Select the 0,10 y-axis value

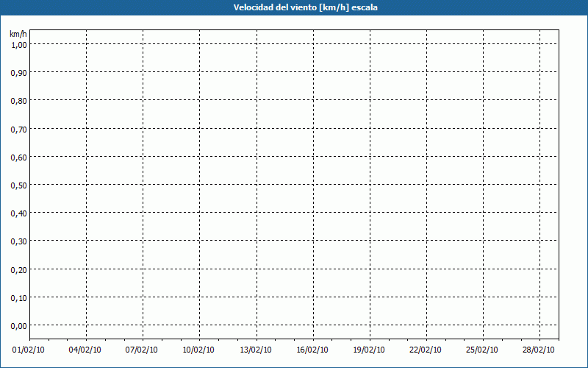tap(19, 298)
